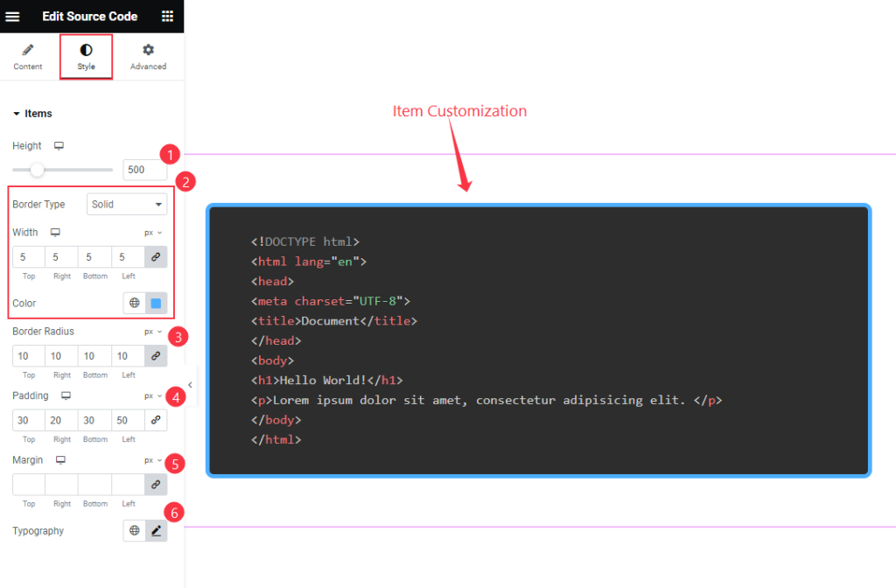
Task: Open the Typography edit pencil icon
Action: [156, 531]
